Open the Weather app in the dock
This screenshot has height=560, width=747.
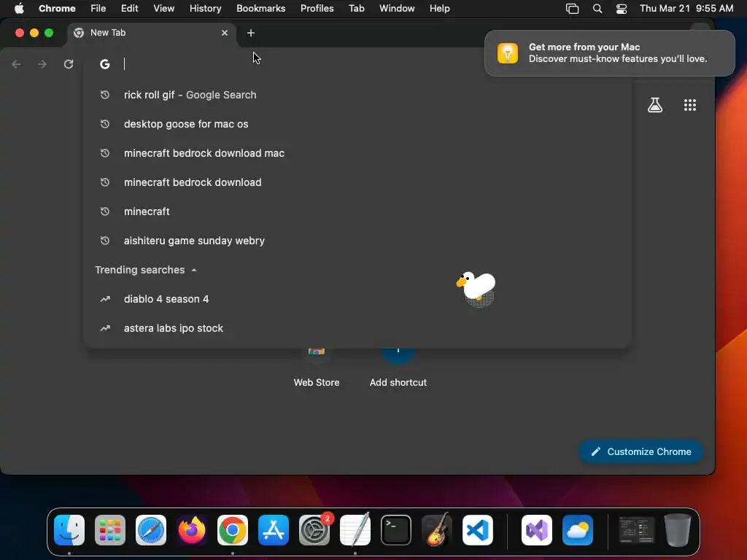[578, 530]
